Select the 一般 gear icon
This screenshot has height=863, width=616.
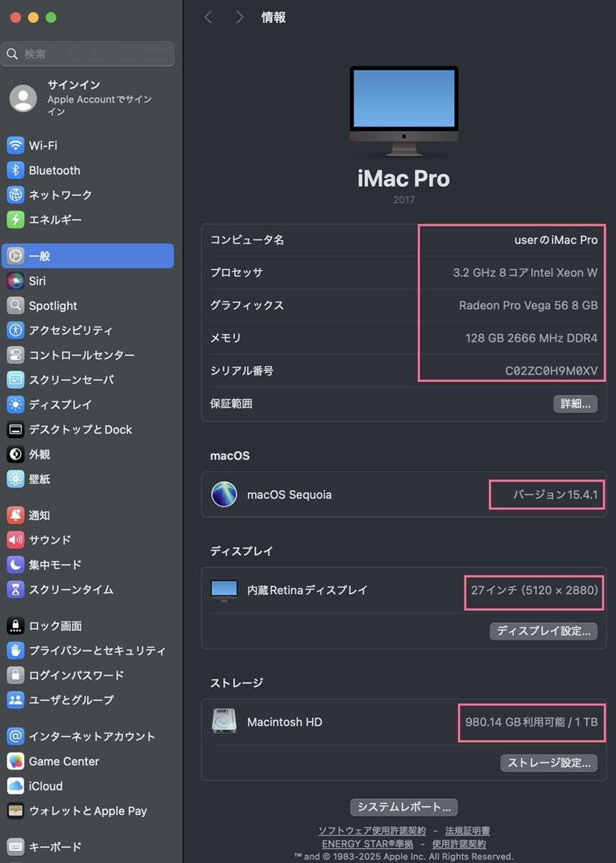tap(16, 256)
